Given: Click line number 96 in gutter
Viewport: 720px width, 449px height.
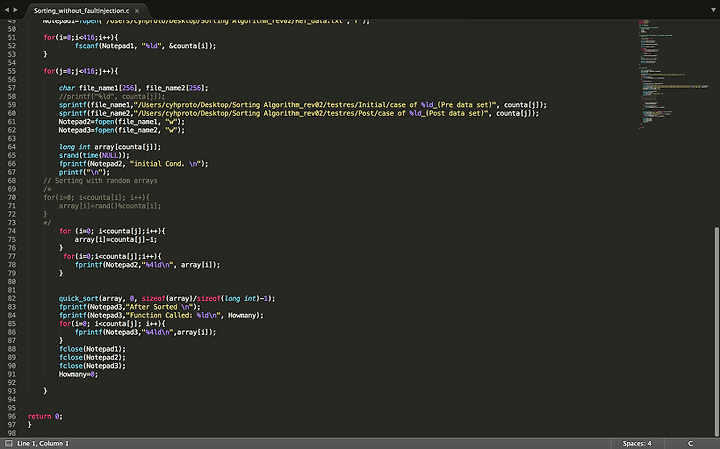Looking at the screenshot, I should 11,416.
